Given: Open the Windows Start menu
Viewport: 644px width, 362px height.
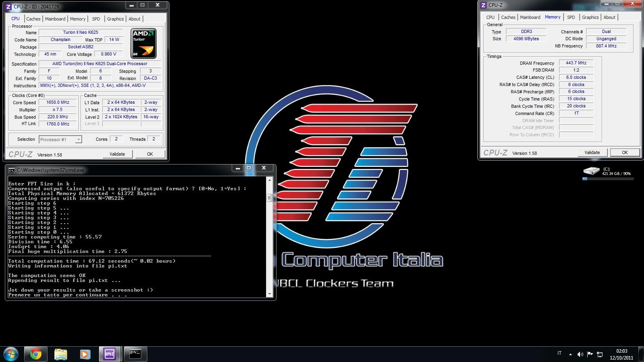Looking at the screenshot, I should point(11,354).
